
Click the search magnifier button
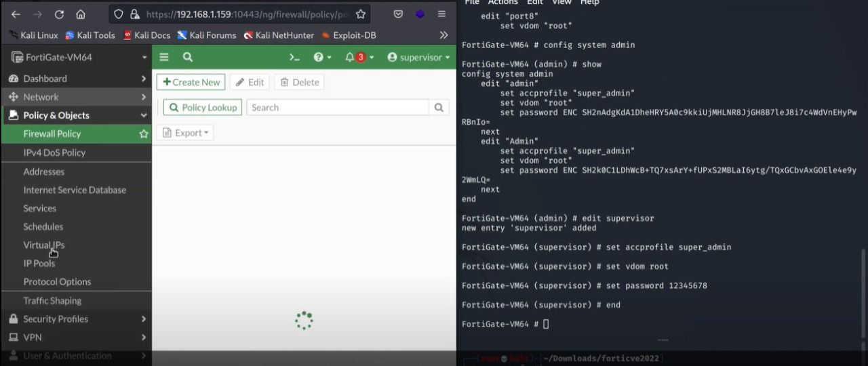pyautogui.click(x=439, y=107)
